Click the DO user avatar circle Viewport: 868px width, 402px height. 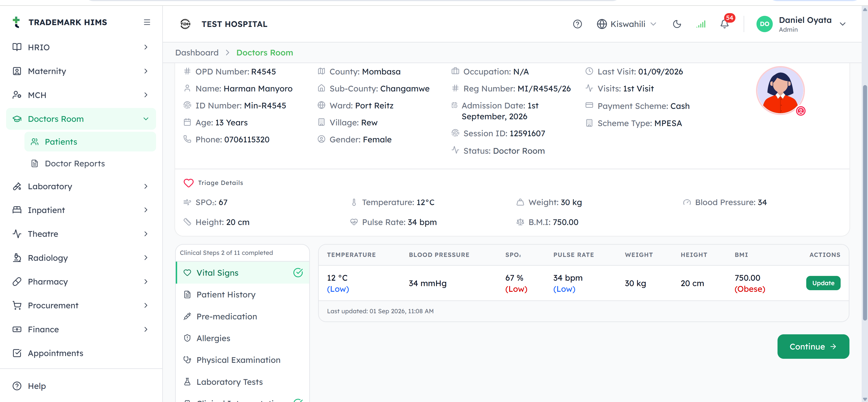pyautogui.click(x=764, y=24)
